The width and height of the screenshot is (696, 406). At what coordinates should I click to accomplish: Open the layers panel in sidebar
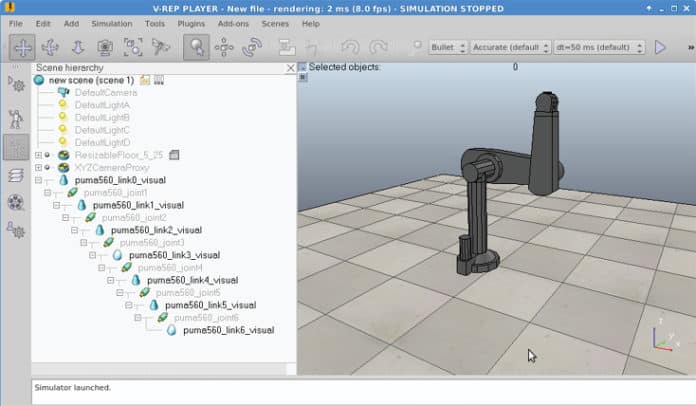[16, 175]
